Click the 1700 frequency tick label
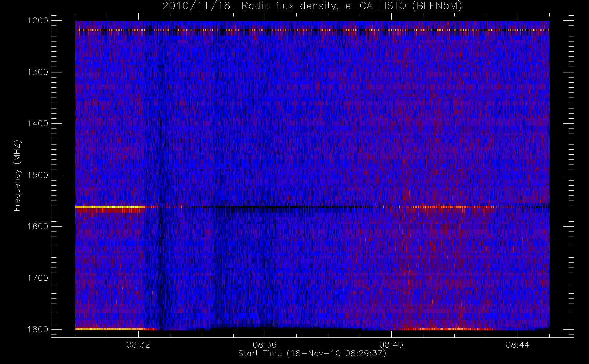This screenshot has width=589, height=364. (38, 278)
